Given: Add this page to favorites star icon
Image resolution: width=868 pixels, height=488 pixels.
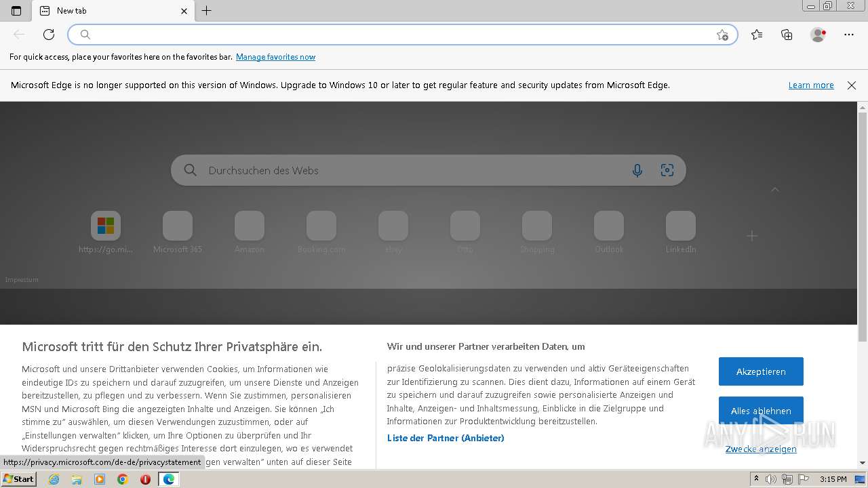Looking at the screenshot, I should click(x=722, y=35).
